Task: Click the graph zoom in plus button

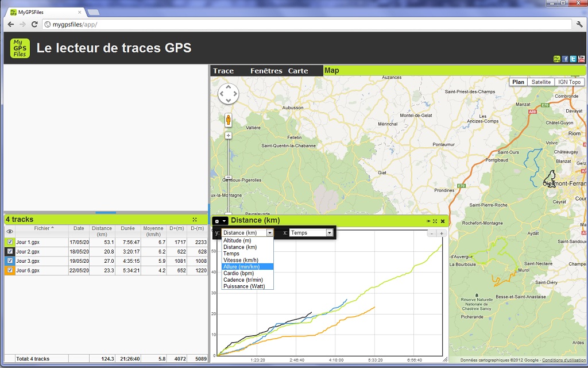Action: point(442,233)
